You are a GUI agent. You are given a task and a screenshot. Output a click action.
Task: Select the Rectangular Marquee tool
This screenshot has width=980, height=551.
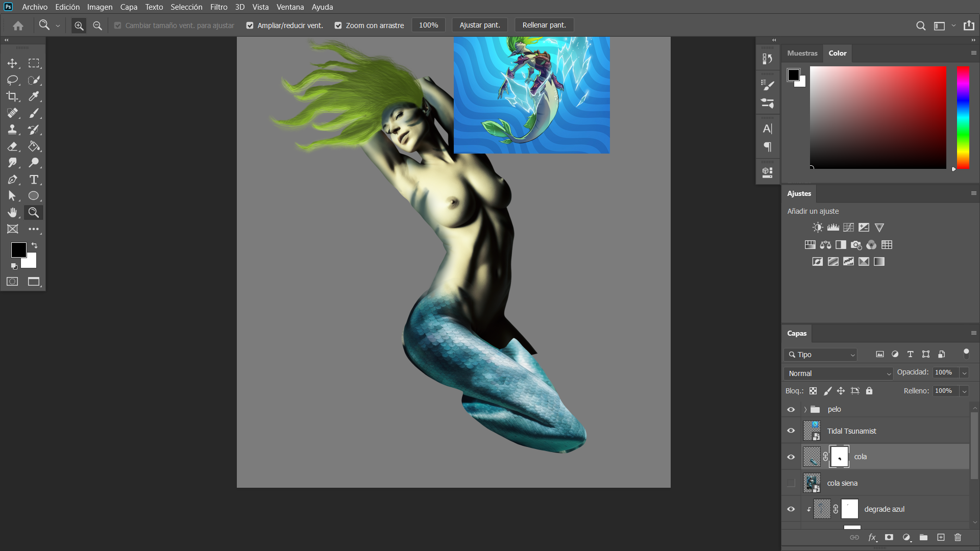pyautogui.click(x=34, y=63)
